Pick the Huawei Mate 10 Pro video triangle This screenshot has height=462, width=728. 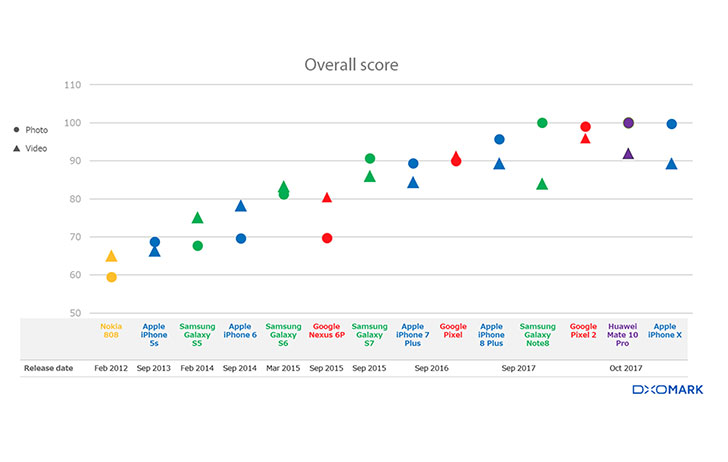pos(628,153)
